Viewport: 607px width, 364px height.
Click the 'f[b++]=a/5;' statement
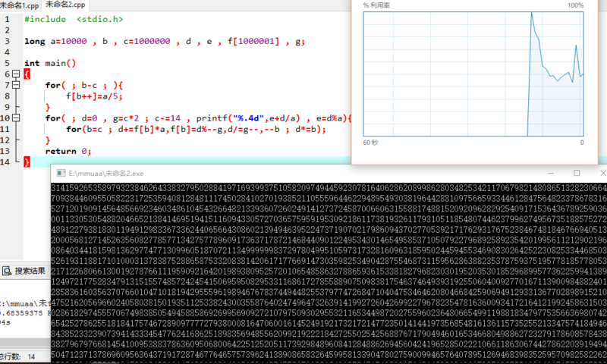pos(94,96)
